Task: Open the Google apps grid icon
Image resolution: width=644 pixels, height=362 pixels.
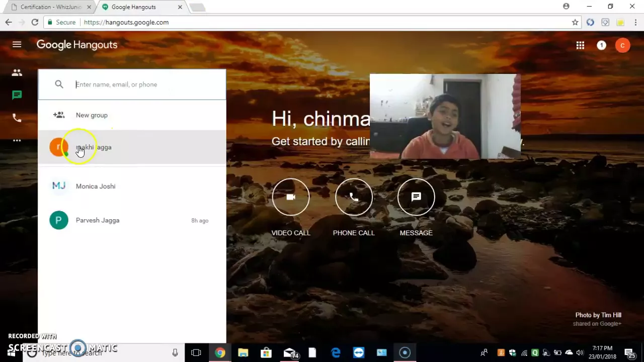Action: 580,45
